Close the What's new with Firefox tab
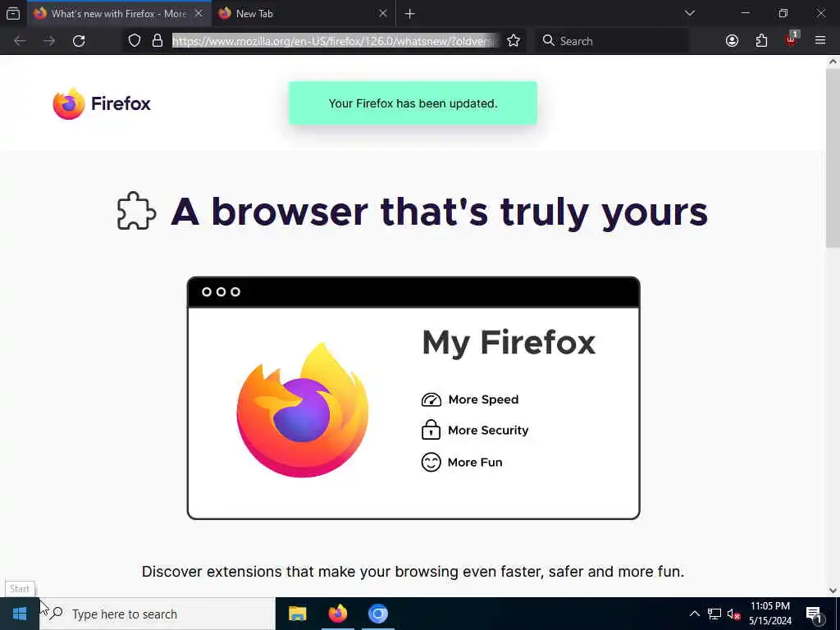840x630 pixels. tap(199, 13)
